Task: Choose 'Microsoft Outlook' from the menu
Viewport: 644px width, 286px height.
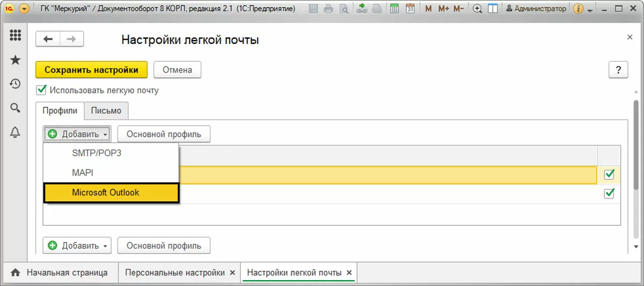Action: [105, 193]
